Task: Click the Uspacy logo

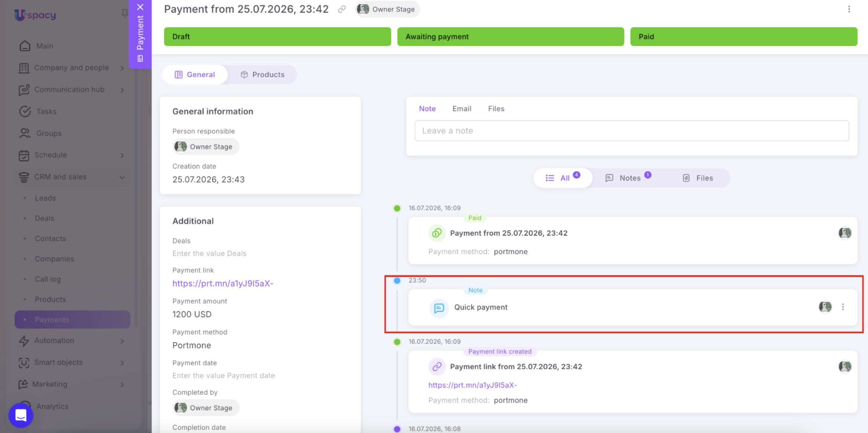Action: click(x=35, y=15)
